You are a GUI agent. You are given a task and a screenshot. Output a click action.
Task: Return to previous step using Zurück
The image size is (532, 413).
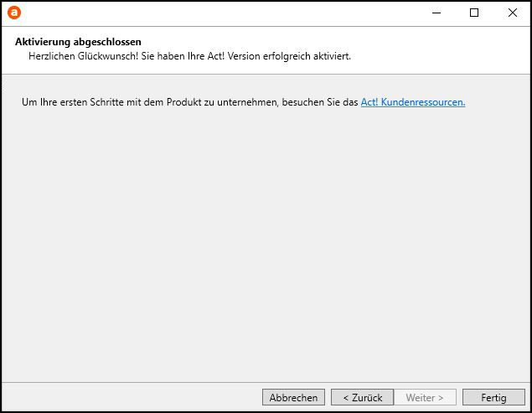tap(363, 397)
